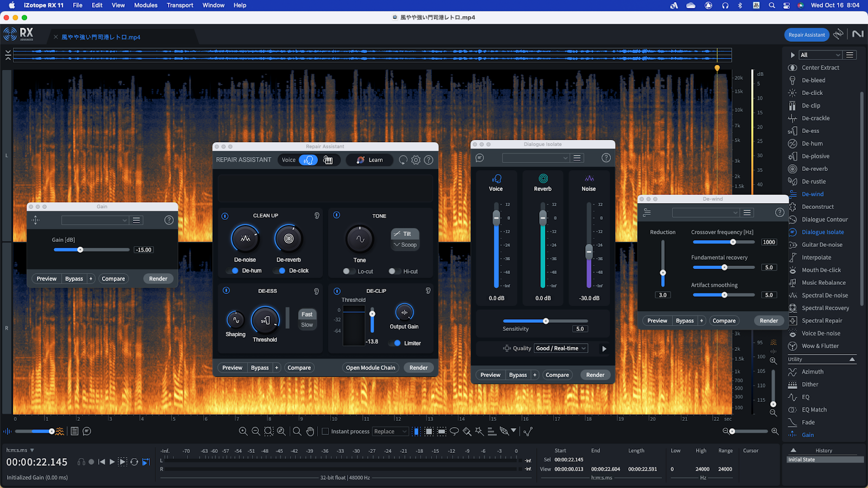The height and width of the screenshot is (488, 868).
Task: Click Render in the Gain window
Action: [x=158, y=279]
